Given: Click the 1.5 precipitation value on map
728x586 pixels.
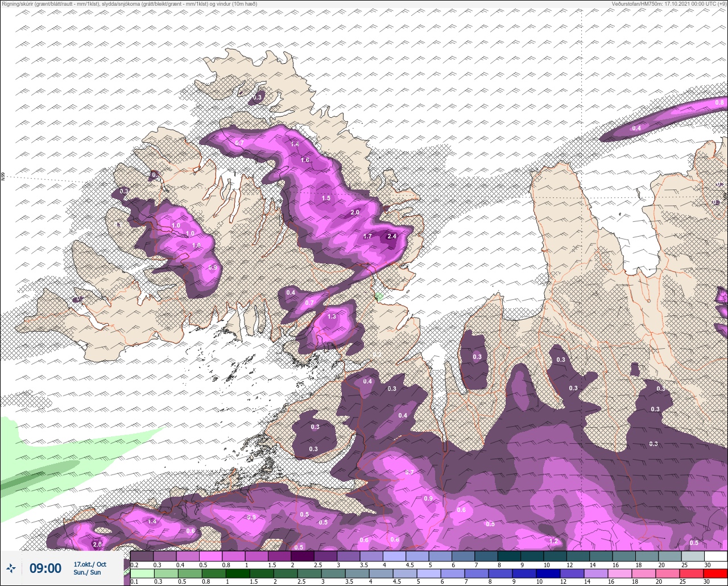Looking at the screenshot, I should pyautogui.click(x=326, y=198).
